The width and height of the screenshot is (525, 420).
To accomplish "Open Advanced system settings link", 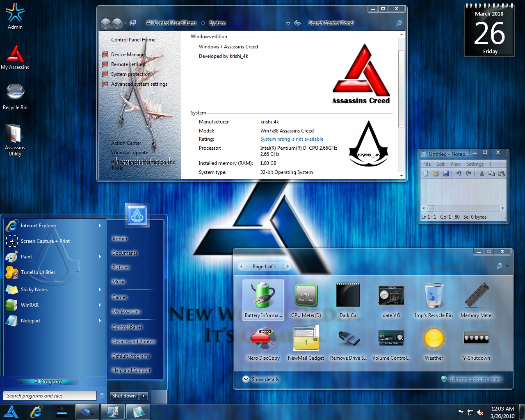I will pos(139,84).
